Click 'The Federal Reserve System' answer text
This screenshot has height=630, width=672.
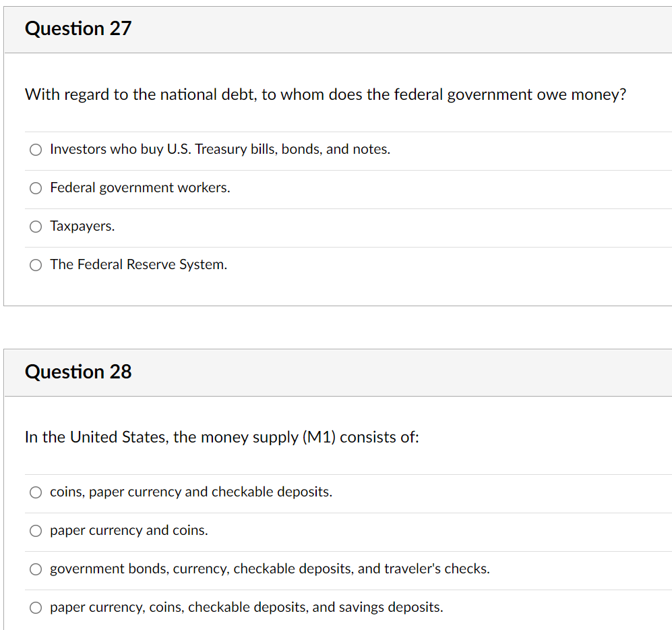coord(138,264)
